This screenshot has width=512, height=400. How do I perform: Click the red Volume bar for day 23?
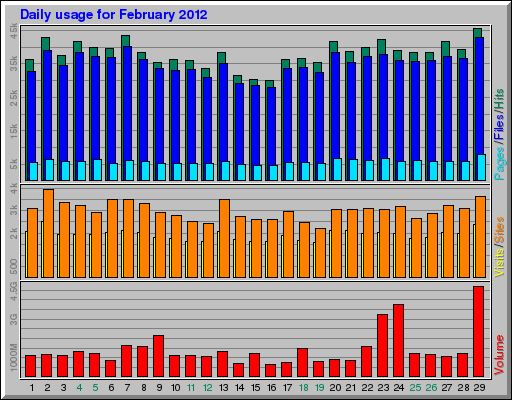(382, 346)
